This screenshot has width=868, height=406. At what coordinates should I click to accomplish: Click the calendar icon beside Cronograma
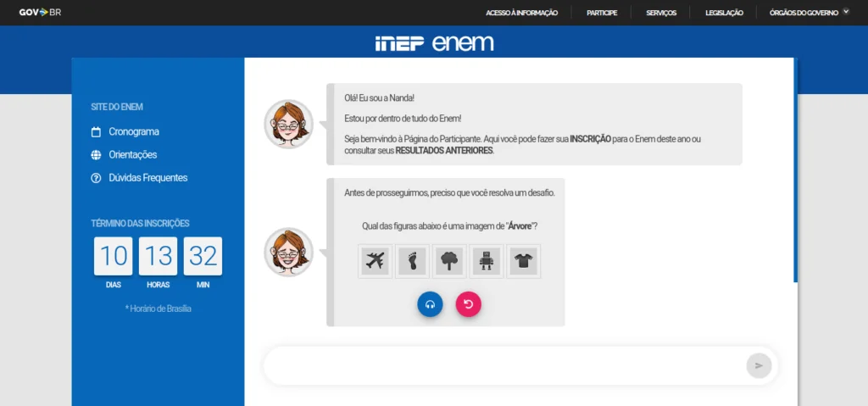96,132
